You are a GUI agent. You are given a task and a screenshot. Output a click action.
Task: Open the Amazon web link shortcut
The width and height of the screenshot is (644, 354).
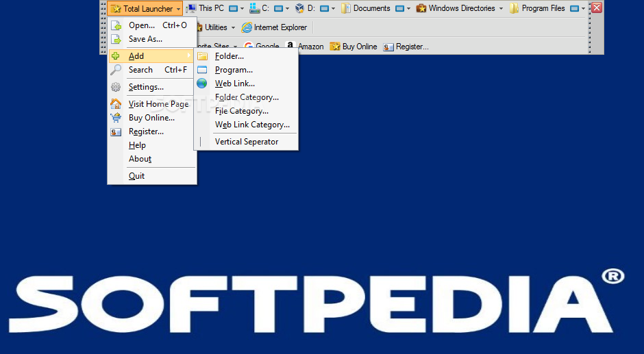(304, 47)
